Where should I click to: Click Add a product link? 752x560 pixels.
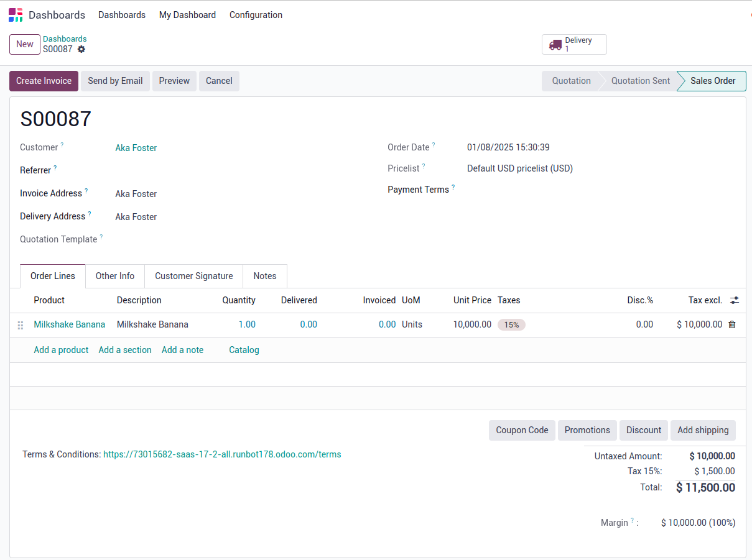click(61, 350)
